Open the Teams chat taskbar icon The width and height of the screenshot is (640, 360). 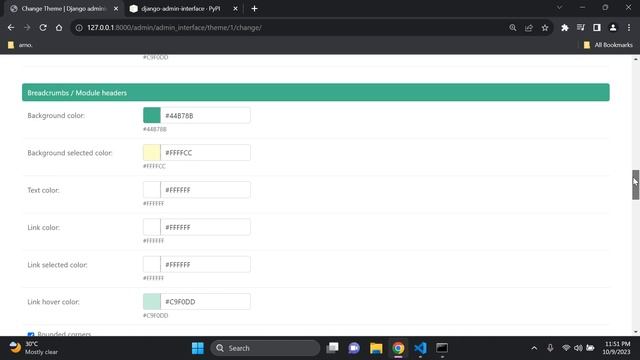click(354, 348)
